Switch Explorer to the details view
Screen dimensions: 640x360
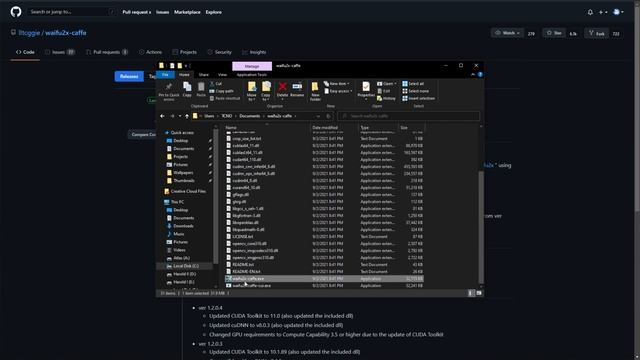pos(471,293)
